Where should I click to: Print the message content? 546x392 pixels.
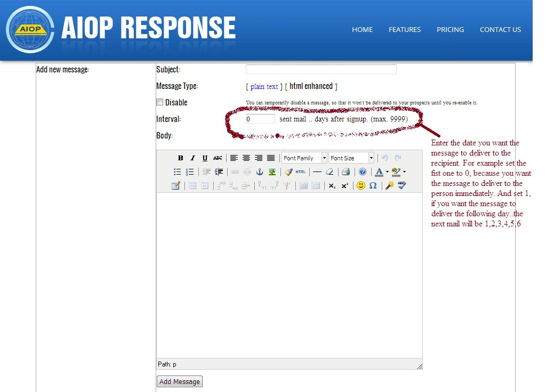coord(346,171)
